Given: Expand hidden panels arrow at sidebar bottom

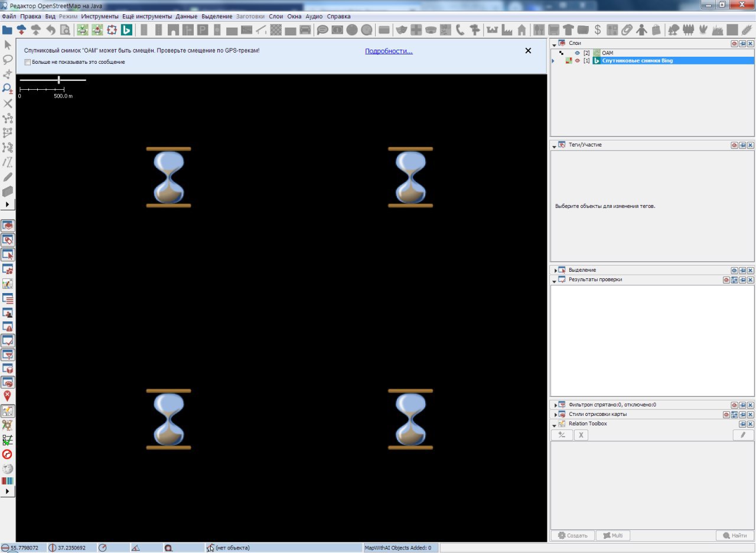Looking at the screenshot, I should [x=8, y=492].
